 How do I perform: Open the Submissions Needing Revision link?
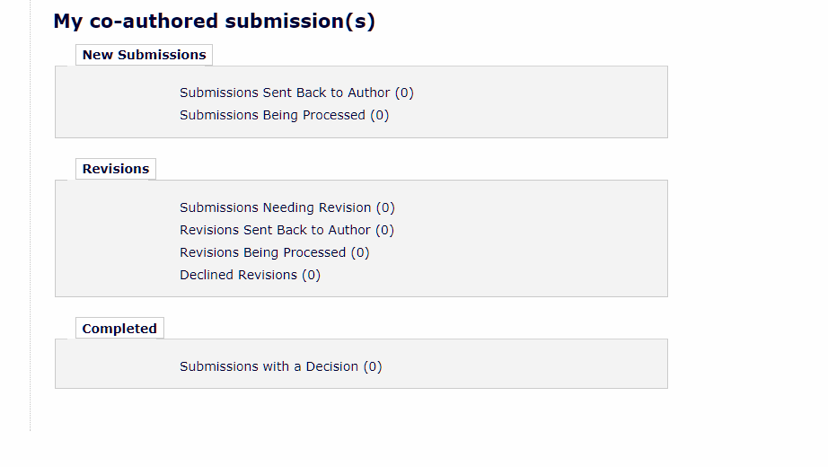(275, 208)
